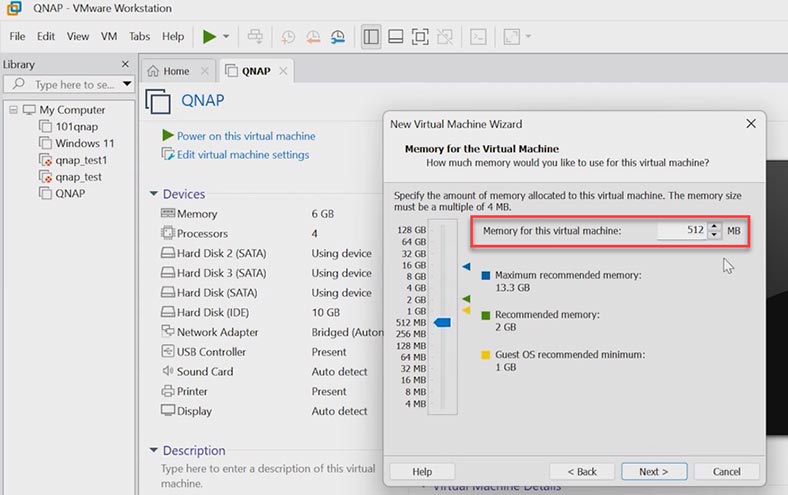Click the yellow guest OS minimum marker

(x=466, y=311)
